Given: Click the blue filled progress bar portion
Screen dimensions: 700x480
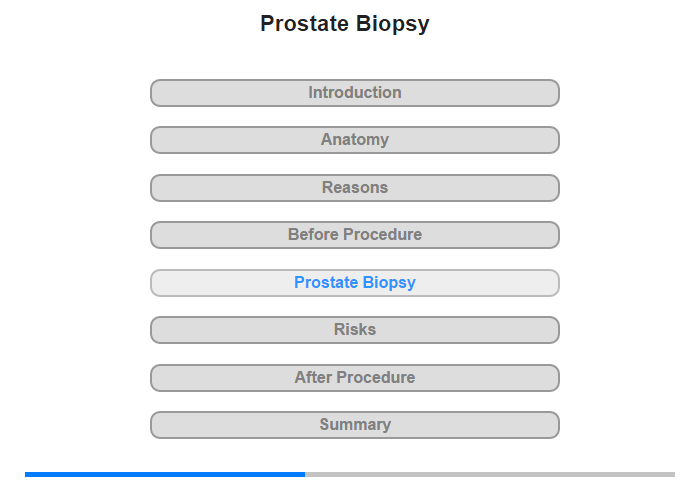Looking at the screenshot, I should point(165,474).
